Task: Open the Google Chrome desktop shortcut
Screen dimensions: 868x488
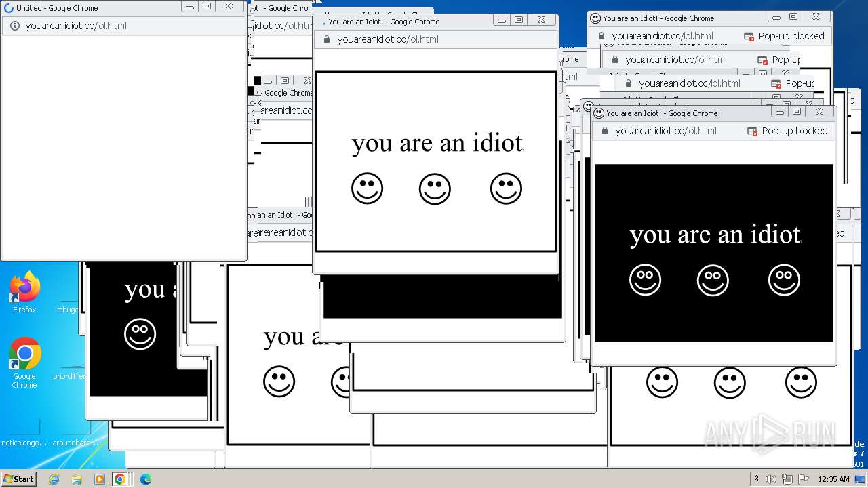Action: (x=24, y=363)
